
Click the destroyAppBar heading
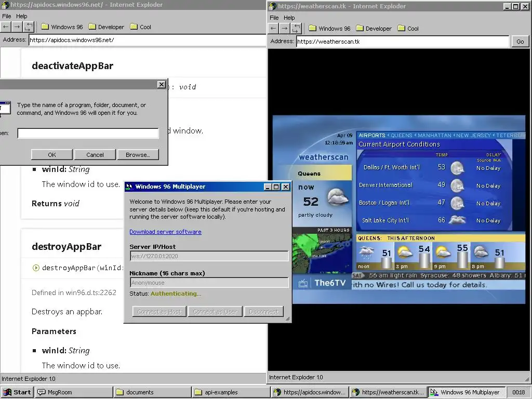tap(66, 247)
